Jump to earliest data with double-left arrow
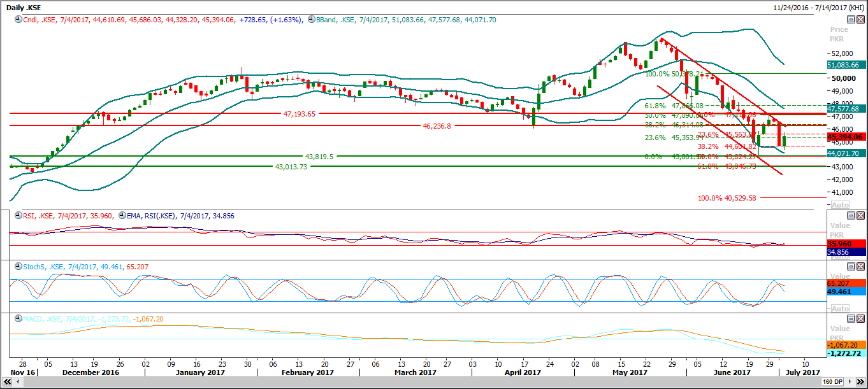The width and height of the screenshot is (868, 389). pos(6,382)
